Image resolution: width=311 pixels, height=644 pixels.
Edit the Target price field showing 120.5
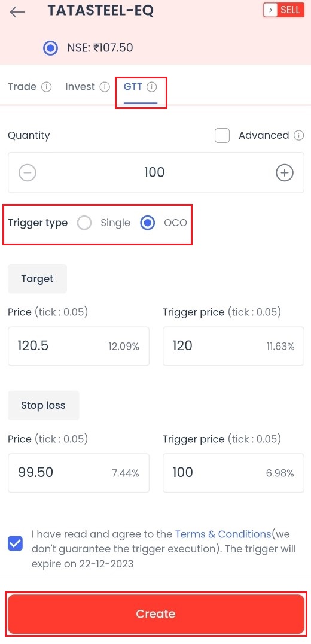78,346
